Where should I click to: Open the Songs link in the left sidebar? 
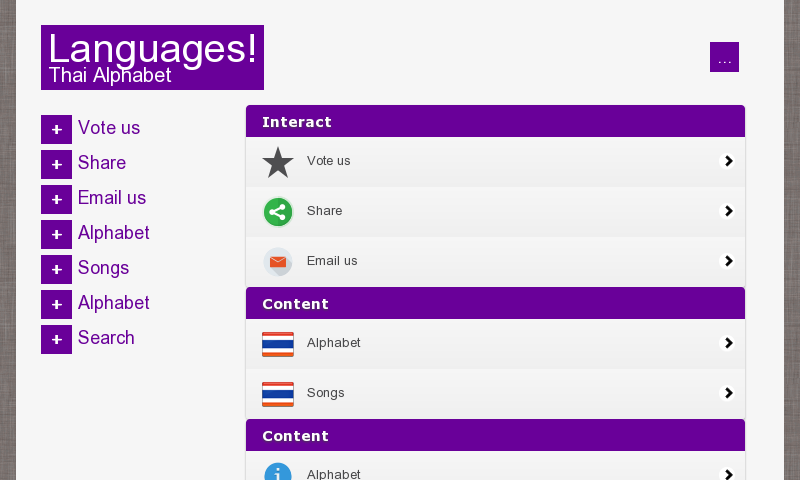(x=103, y=268)
